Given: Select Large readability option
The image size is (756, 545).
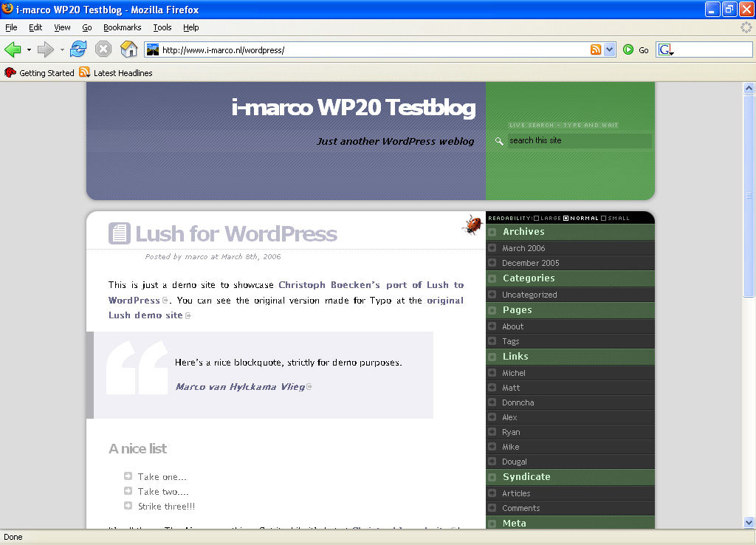Looking at the screenshot, I should [548, 218].
